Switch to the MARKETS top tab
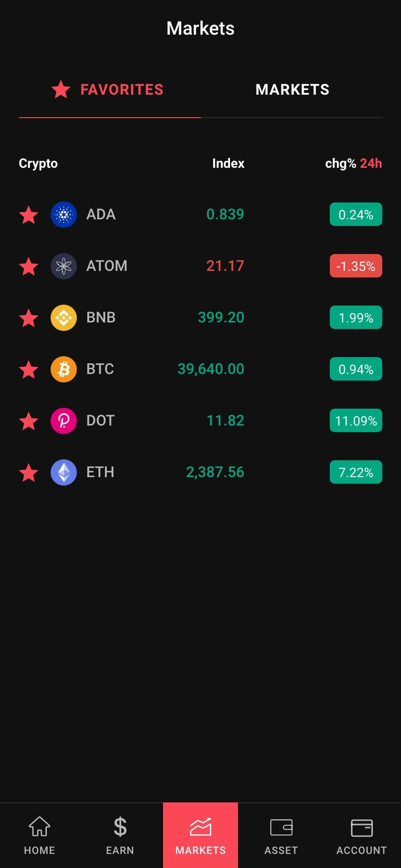Viewport: 401px width, 868px height. (292, 90)
